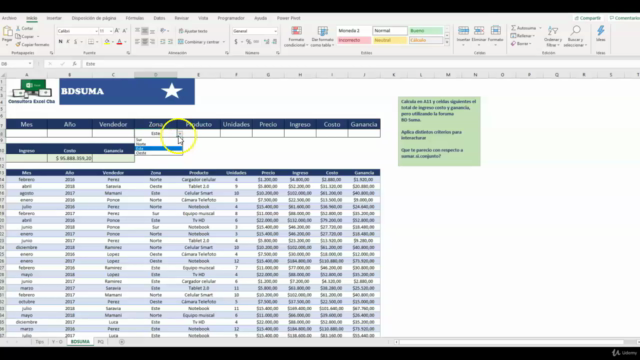Click the Formato cells icon

pos(496,31)
